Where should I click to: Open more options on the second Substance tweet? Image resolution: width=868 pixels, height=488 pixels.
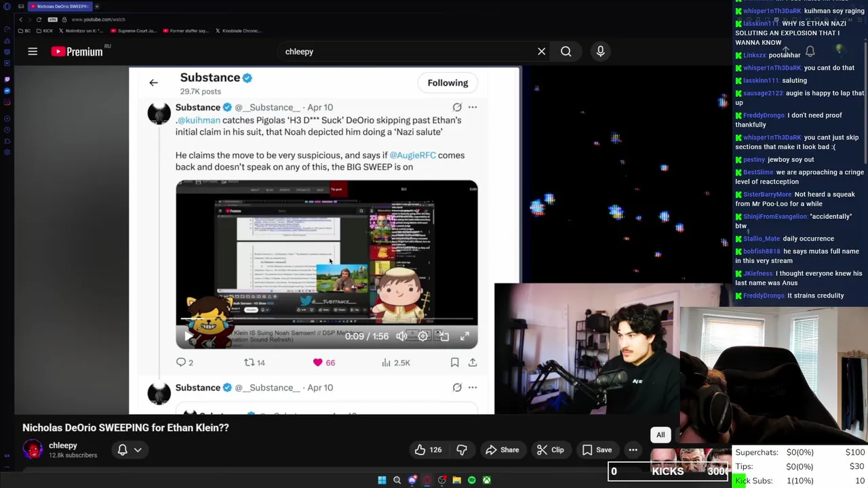[473, 388]
